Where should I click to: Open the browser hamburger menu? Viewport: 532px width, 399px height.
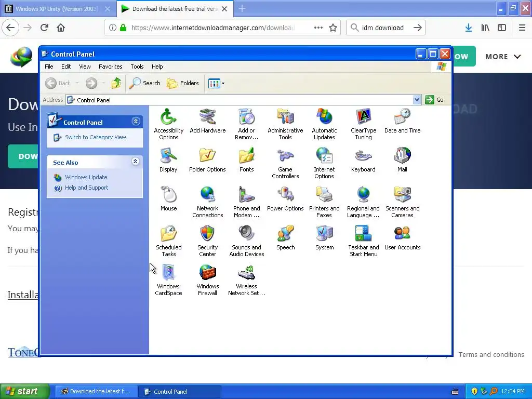(522, 28)
